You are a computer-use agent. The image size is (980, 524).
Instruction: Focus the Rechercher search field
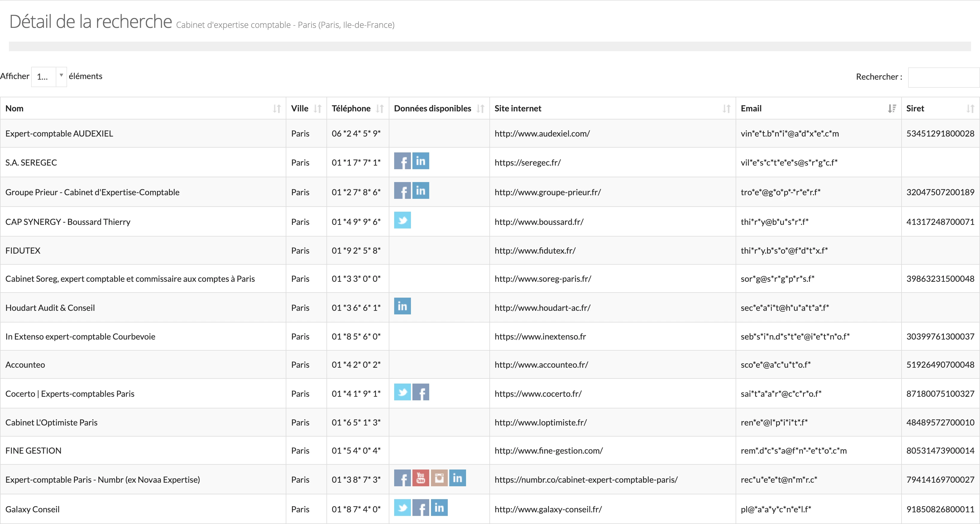pos(943,77)
